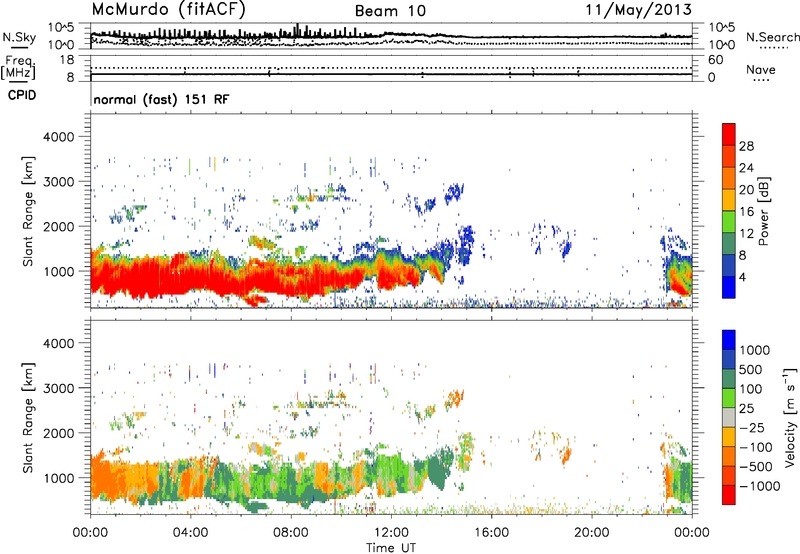
Task: Click the Power colorbar segment between 4 and 8
Action: (x=729, y=265)
